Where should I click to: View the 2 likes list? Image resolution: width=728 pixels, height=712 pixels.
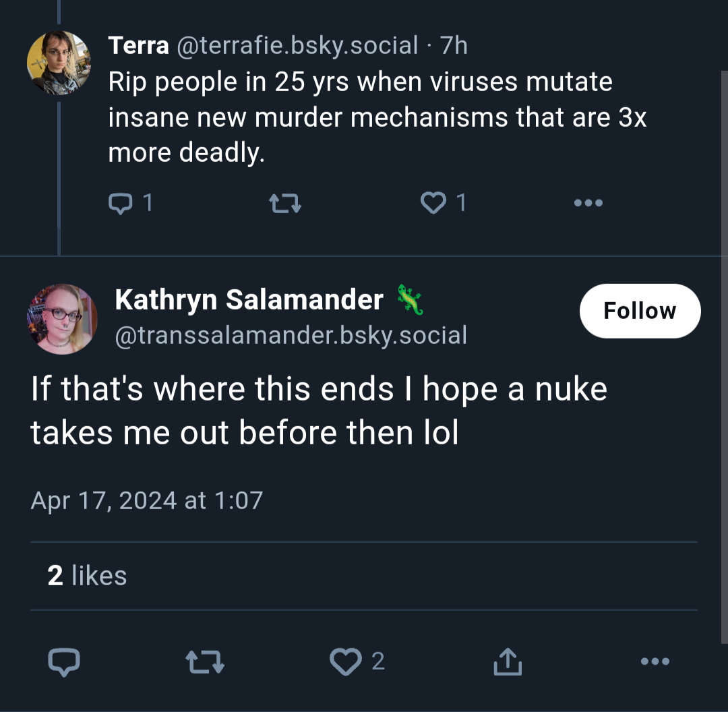pyautogui.click(x=87, y=576)
